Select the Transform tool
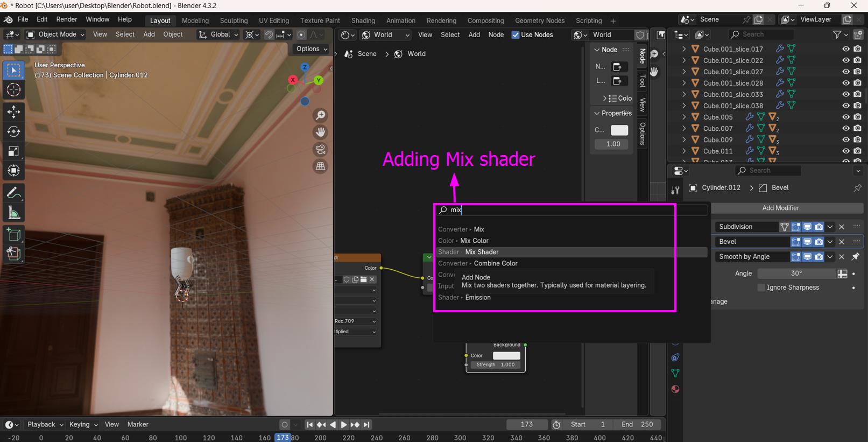The height and width of the screenshot is (442, 868). click(14, 171)
